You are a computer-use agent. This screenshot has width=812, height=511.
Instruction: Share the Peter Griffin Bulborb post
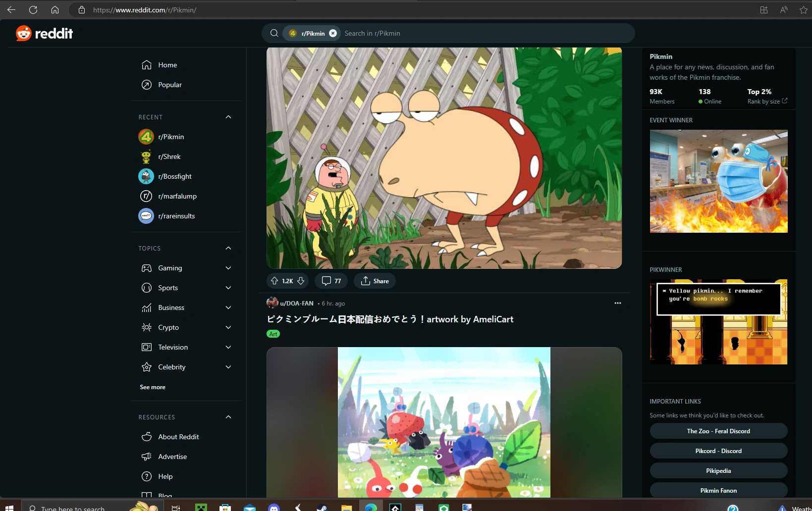375,281
